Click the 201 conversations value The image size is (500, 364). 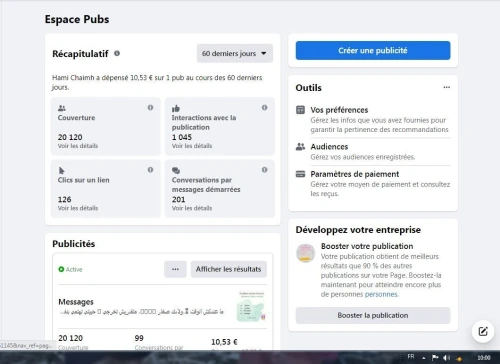tap(178, 199)
